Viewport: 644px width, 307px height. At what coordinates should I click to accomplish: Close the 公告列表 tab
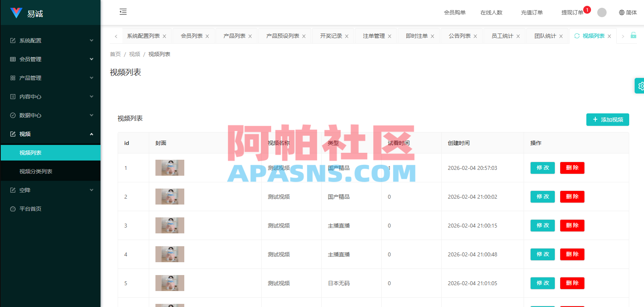pyautogui.click(x=475, y=36)
